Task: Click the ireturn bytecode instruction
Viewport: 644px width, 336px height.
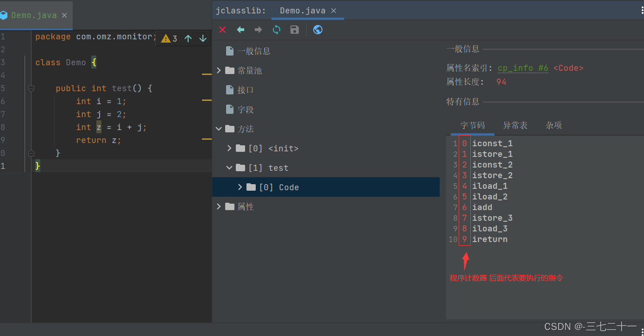Action: (490, 239)
